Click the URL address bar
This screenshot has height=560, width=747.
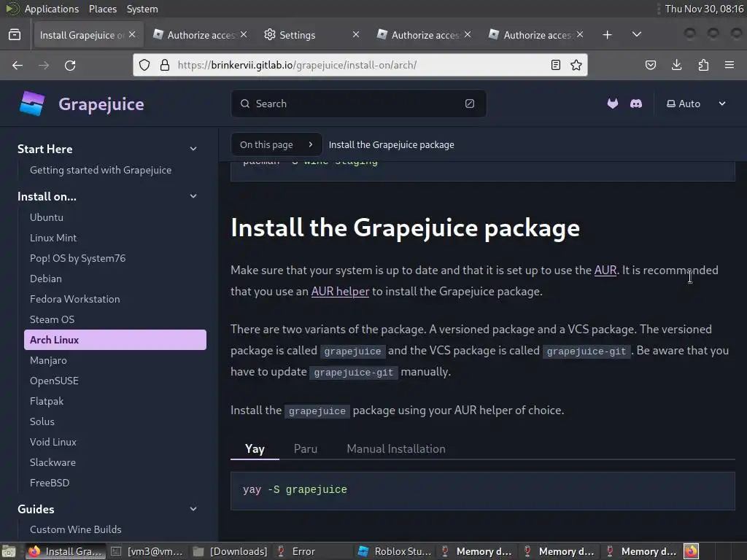(x=360, y=65)
